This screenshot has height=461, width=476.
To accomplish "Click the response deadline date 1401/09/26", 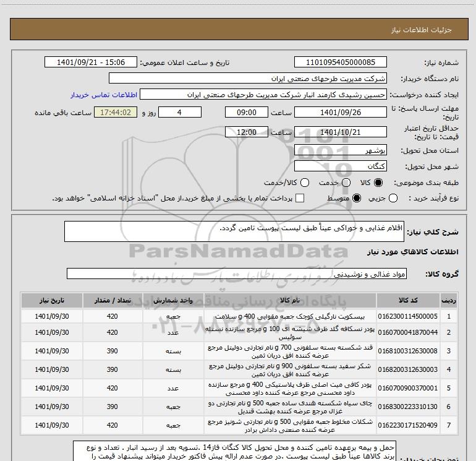I will click(x=340, y=112).
